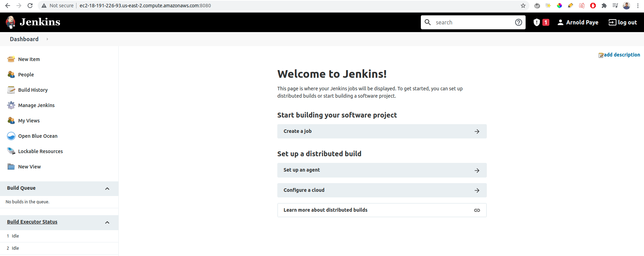644x256 pixels.
Task: Click the Arnold Paye user name
Action: pos(582,22)
